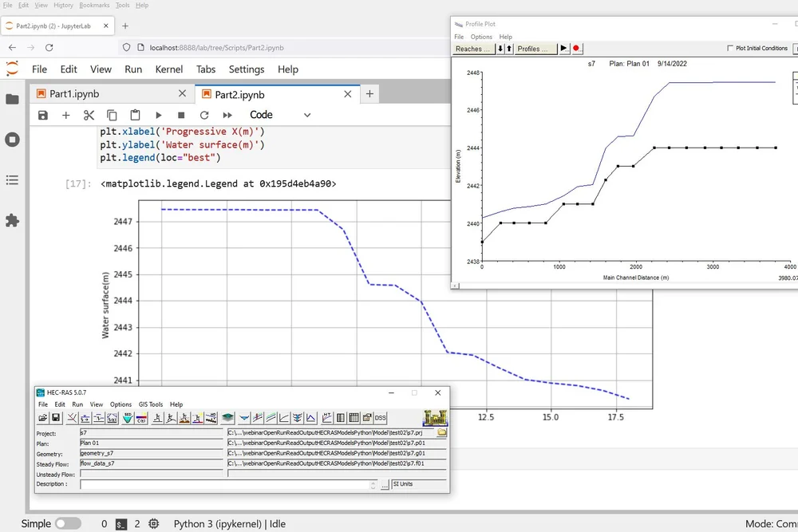Save the HEC-RAS project via floppy icon

[56, 418]
